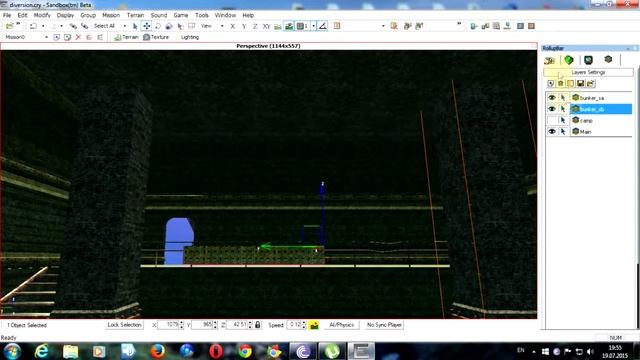The image size is (640, 360).
Task: Click No Sync Player button
Action: coord(384,325)
